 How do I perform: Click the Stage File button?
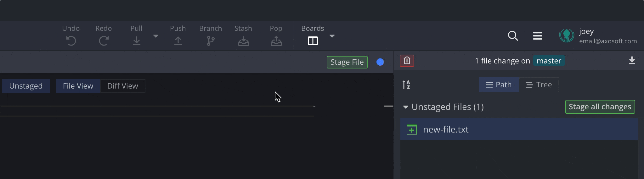point(347,62)
